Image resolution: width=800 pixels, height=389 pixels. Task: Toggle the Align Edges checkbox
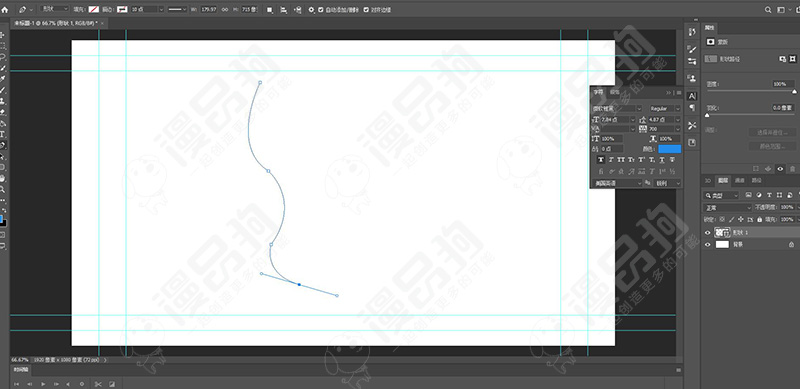366,10
